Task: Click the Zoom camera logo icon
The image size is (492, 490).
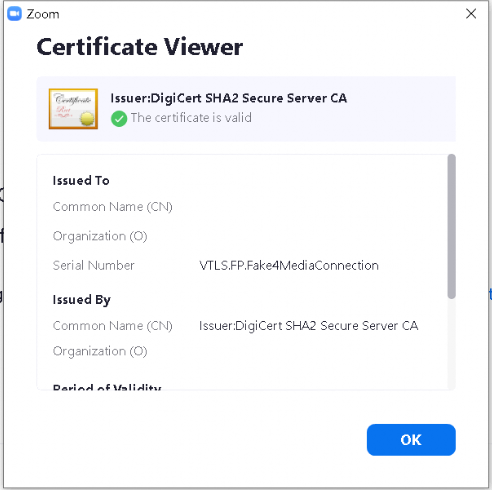Action: [x=14, y=14]
